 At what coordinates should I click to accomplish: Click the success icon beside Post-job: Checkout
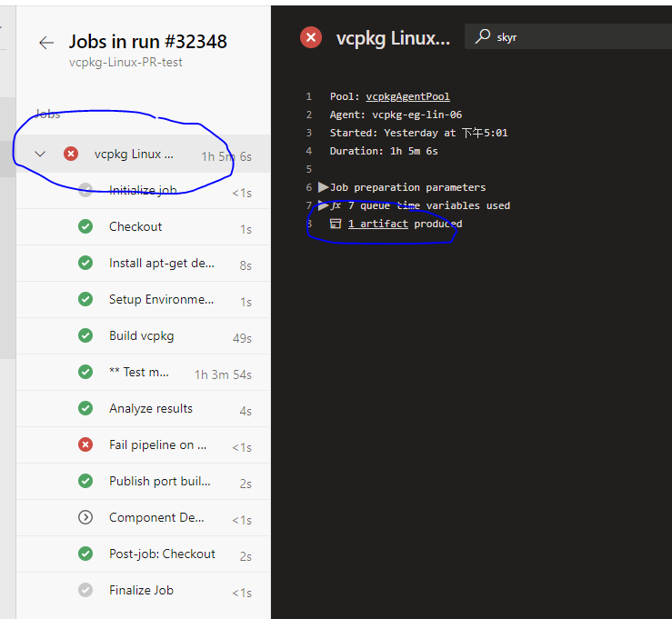[85, 554]
